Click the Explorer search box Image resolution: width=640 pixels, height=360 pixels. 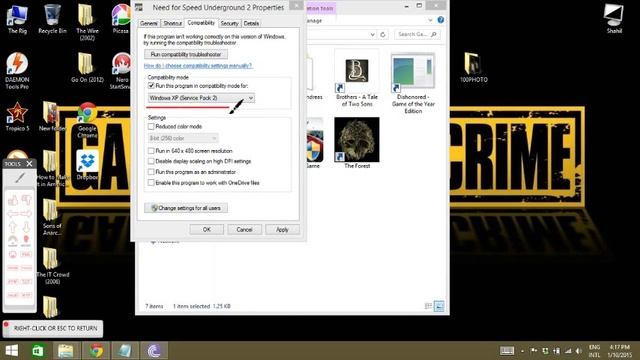coord(417,35)
